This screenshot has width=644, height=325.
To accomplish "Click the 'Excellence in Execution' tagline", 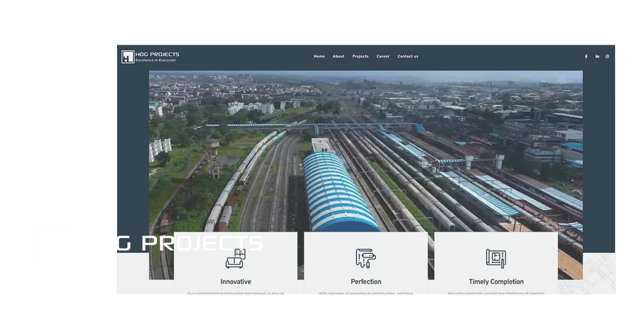I will [156, 60].
